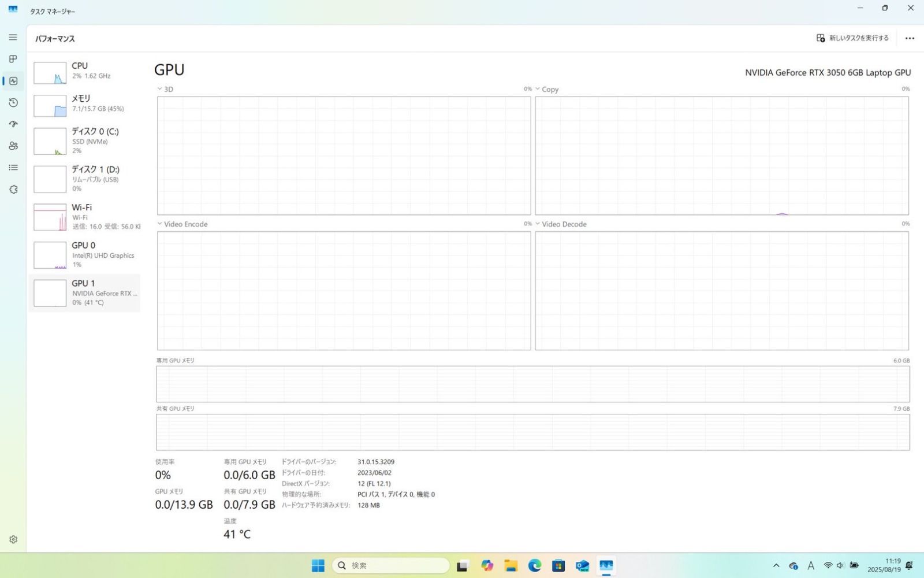
Task: Open Task View from the taskbar
Action: [x=462, y=566]
